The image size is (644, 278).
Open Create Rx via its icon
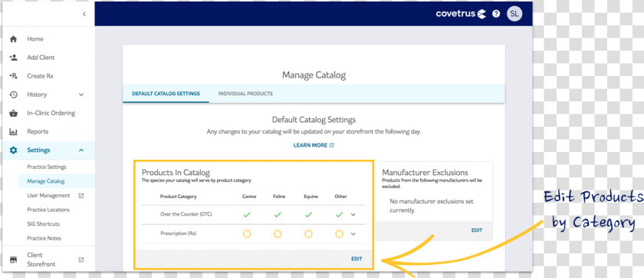point(14,76)
